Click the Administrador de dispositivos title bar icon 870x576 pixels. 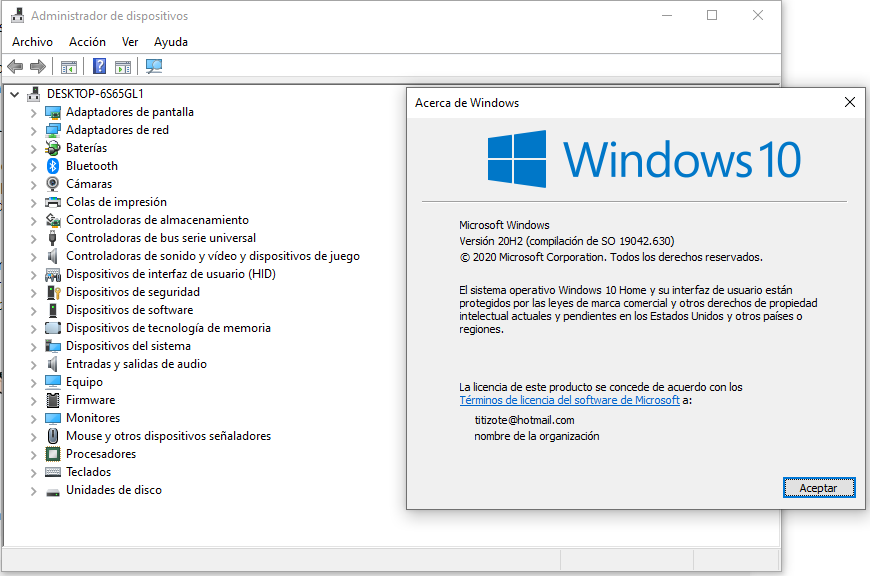[x=18, y=16]
